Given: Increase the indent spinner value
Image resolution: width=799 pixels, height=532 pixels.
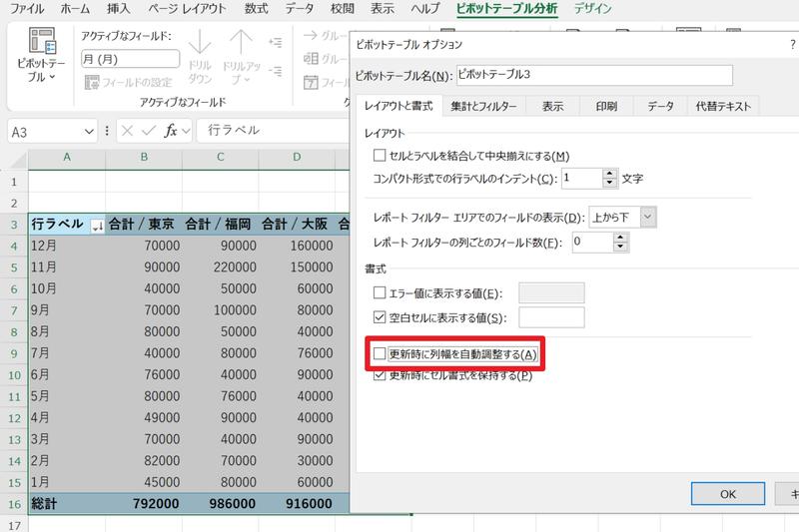Looking at the screenshot, I should point(609,174).
